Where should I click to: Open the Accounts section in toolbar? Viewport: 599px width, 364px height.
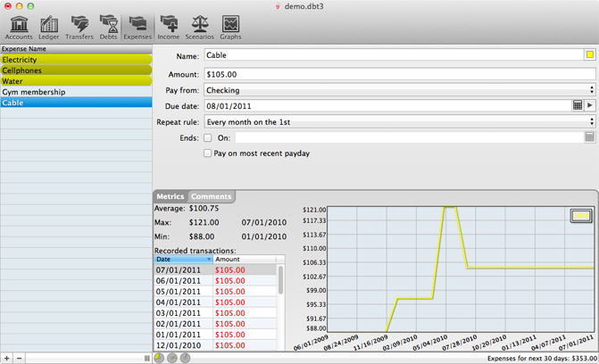18,27
